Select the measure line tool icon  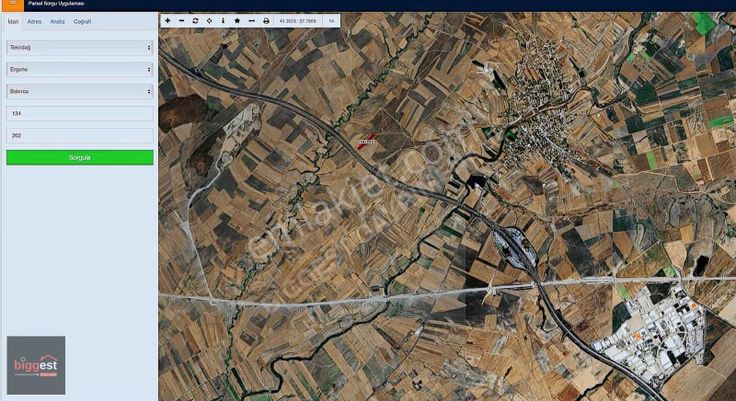pyautogui.click(x=252, y=21)
